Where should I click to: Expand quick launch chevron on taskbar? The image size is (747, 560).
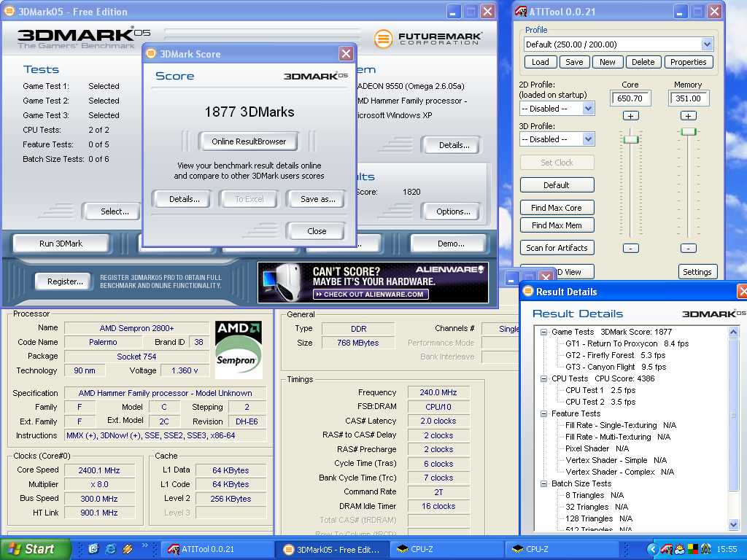click(144, 545)
